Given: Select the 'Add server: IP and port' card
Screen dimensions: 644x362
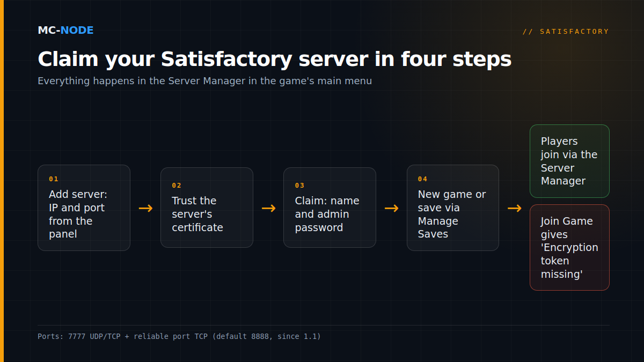Looking at the screenshot, I should pos(84,208).
